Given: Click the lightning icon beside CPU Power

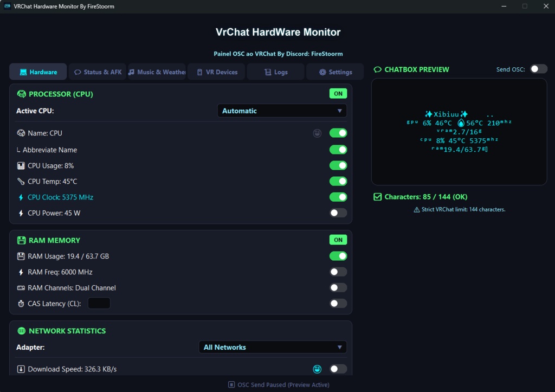Looking at the screenshot, I should point(21,213).
